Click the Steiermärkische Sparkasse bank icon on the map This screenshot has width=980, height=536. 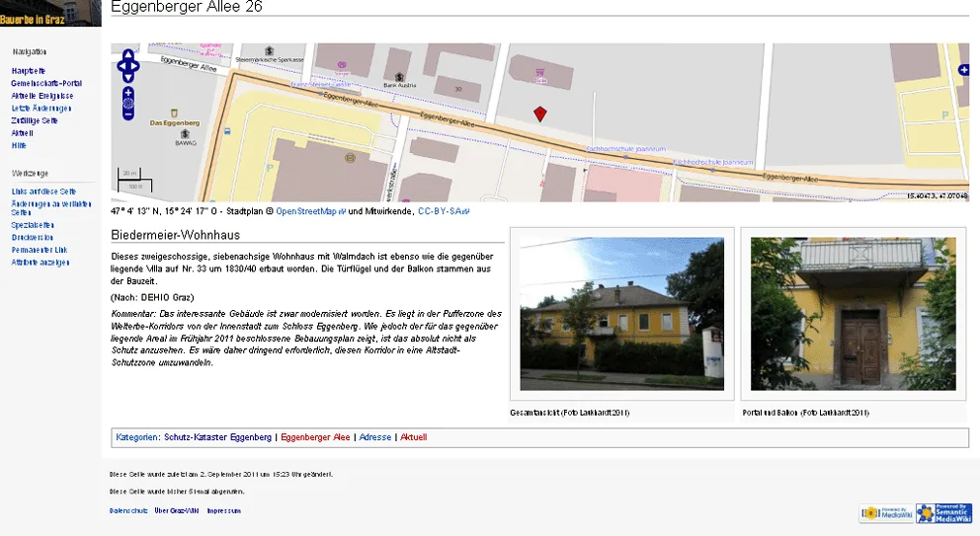point(270,50)
